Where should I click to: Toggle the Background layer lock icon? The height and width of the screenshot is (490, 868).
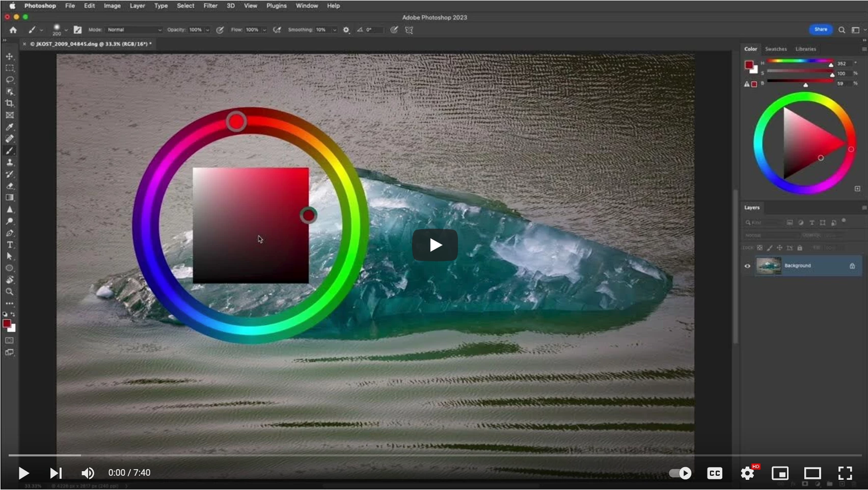point(852,266)
